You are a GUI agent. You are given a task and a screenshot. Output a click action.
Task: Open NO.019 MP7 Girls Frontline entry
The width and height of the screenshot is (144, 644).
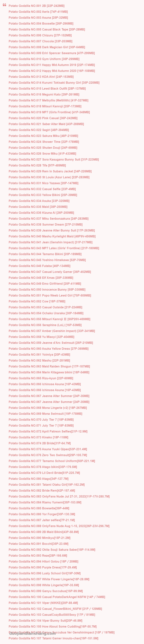[x=49, y=112]
